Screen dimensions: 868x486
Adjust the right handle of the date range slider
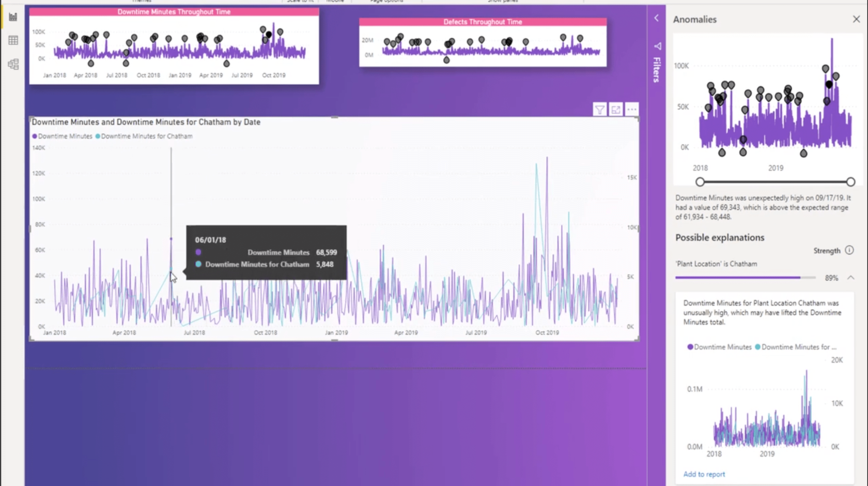(850, 182)
